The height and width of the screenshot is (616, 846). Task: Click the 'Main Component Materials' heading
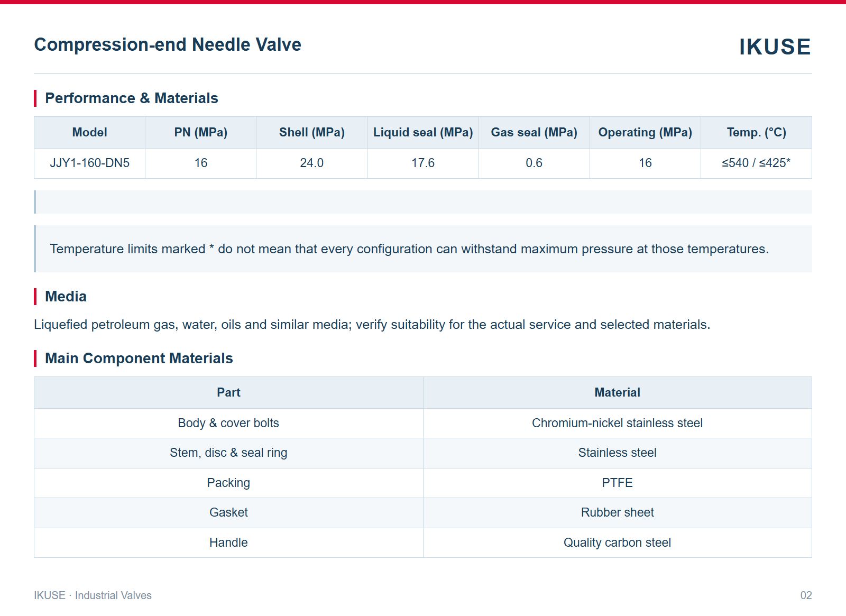click(139, 358)
